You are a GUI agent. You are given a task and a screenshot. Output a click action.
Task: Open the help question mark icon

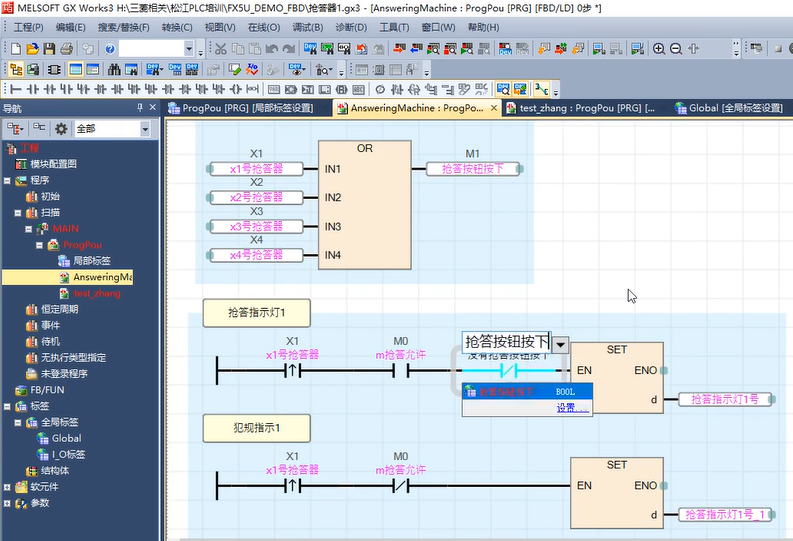108,48
